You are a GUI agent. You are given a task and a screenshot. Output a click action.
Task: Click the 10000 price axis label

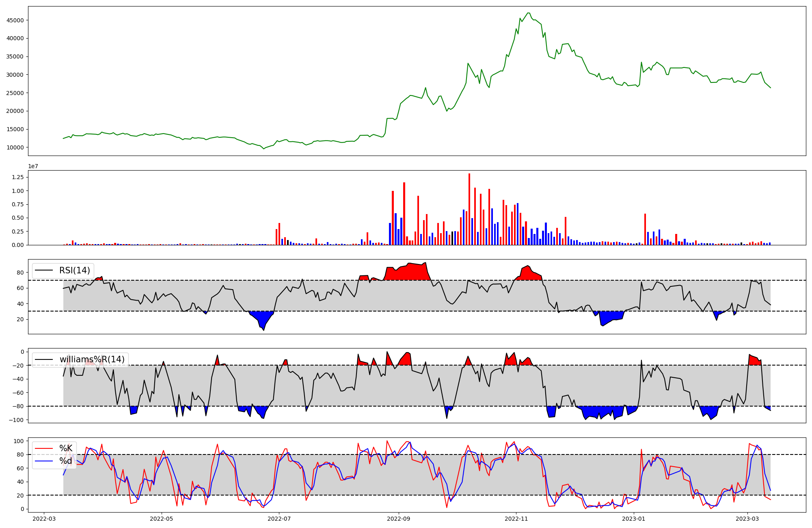pos(15,147)
